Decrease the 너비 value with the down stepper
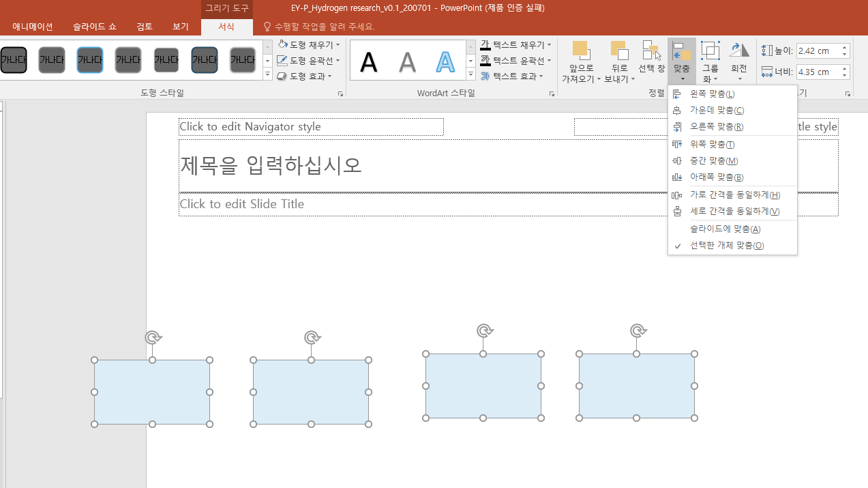This screenshot has width=868, height=488. click(x=845, y=75)
